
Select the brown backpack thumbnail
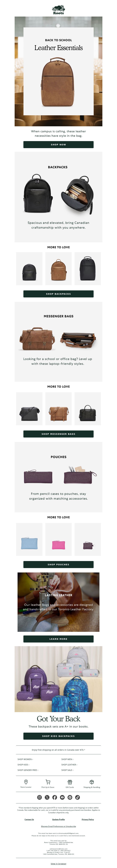58,269
